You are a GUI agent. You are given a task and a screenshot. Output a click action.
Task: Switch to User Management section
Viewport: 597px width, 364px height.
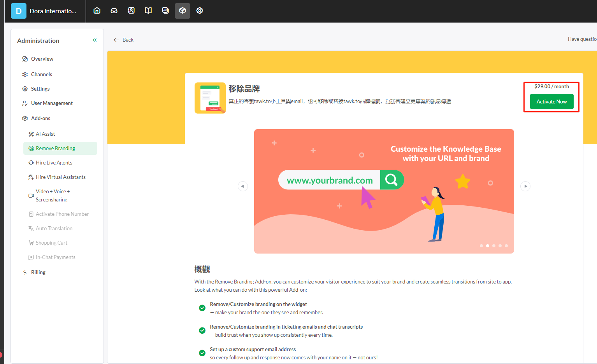point(51,103)
